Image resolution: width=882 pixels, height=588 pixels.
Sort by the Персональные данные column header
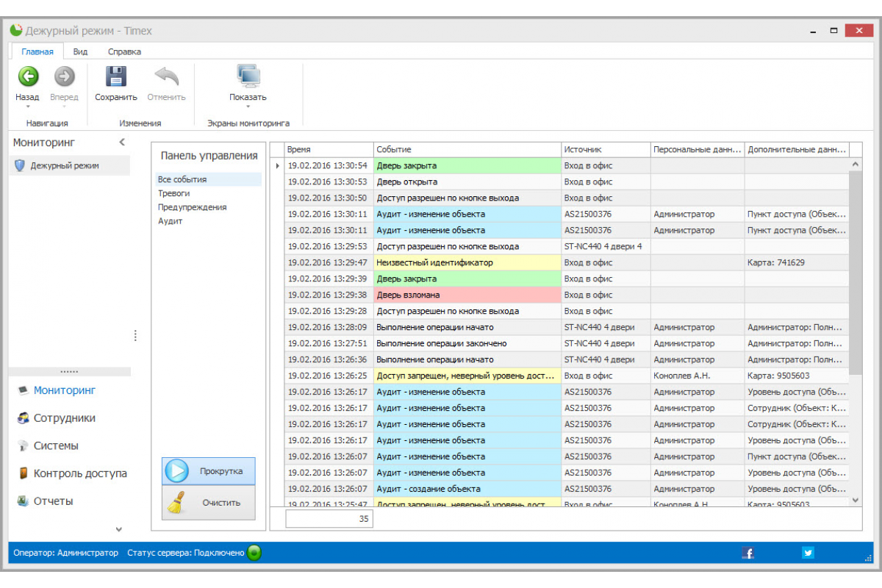[x=698, y=149]
